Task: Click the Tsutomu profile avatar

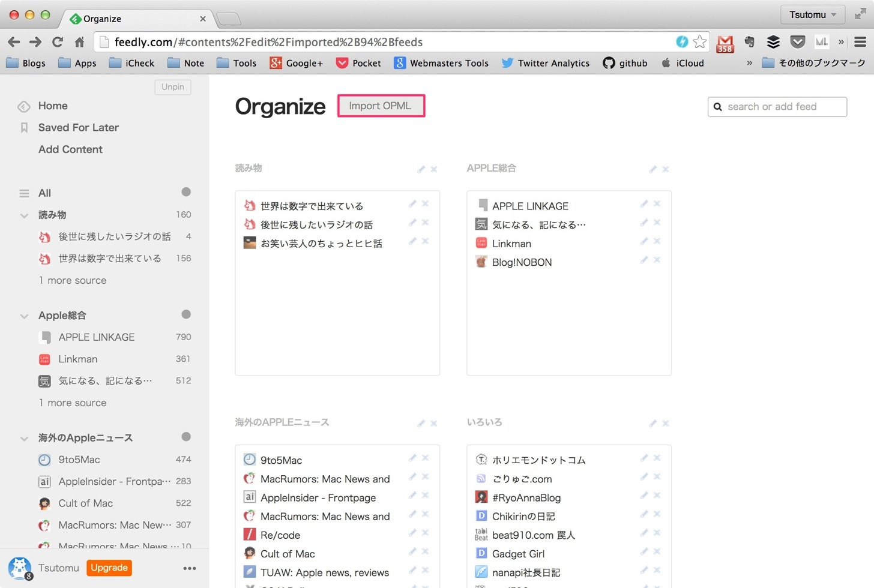Action: coord(19,568)
